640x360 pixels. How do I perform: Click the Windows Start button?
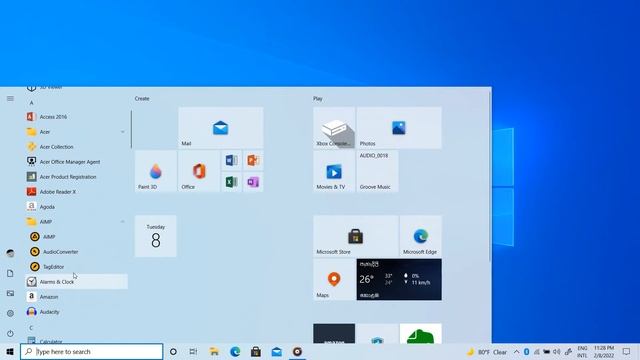coord(10,351)
